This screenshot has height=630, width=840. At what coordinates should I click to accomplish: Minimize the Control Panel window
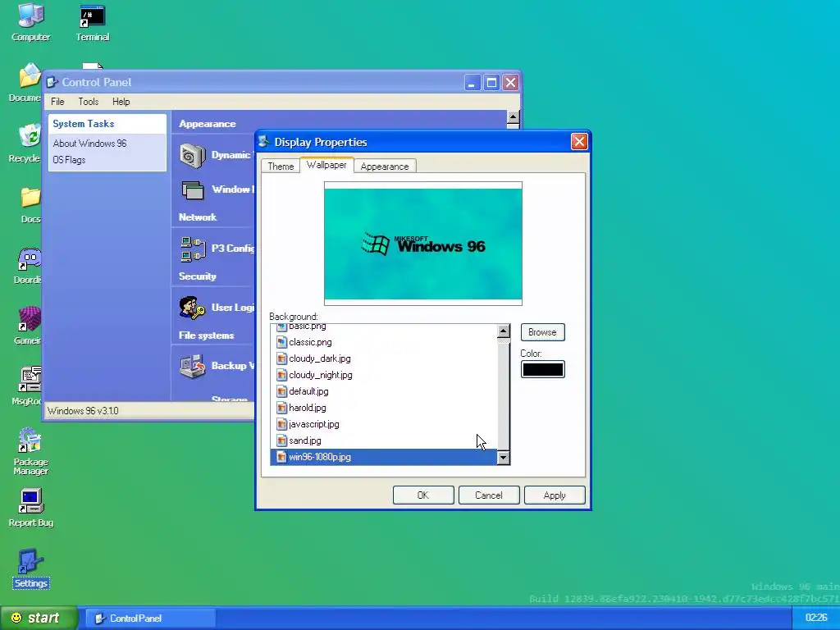(x=472, y=83)
